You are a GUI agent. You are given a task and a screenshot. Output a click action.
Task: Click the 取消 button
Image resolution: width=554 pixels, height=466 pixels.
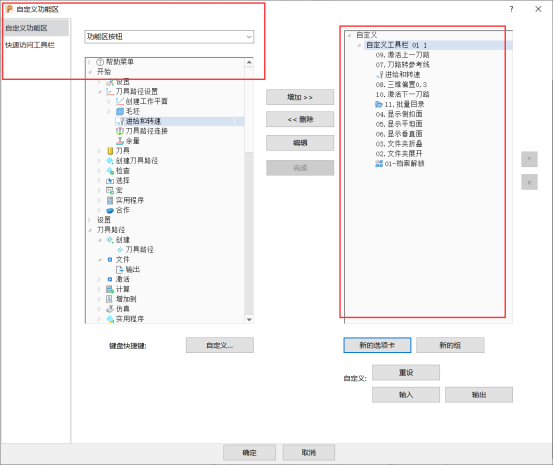coord(308,453)
